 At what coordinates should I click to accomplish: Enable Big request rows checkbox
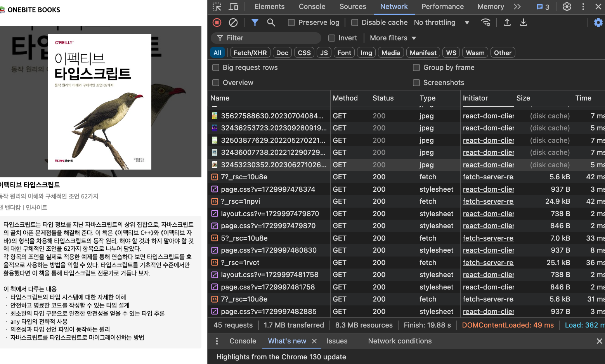(216, 68)
